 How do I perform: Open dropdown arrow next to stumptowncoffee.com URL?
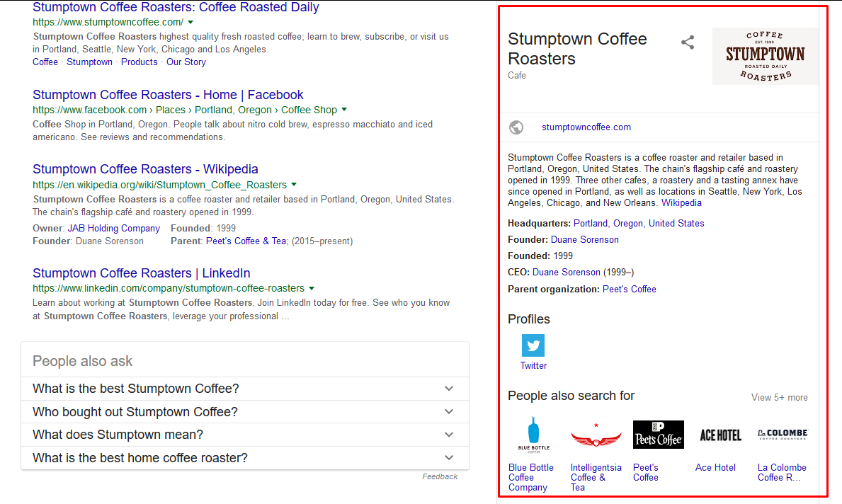tap(190, 23)
